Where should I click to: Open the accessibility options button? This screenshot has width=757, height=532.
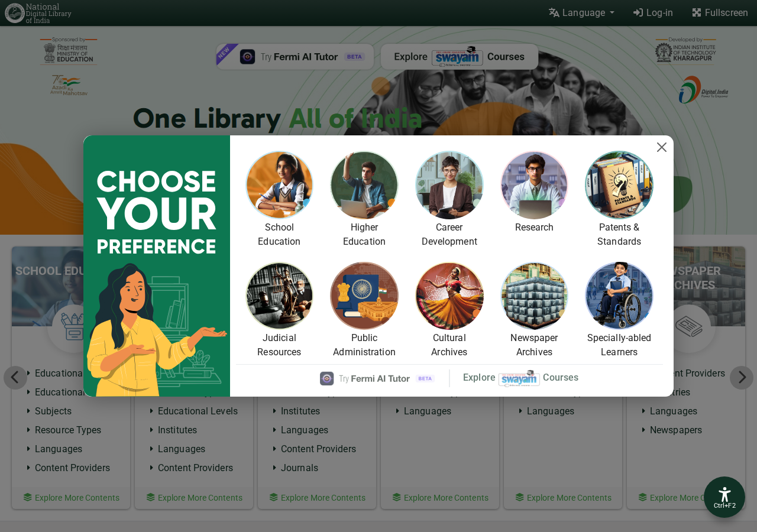(x=724, y=497)
